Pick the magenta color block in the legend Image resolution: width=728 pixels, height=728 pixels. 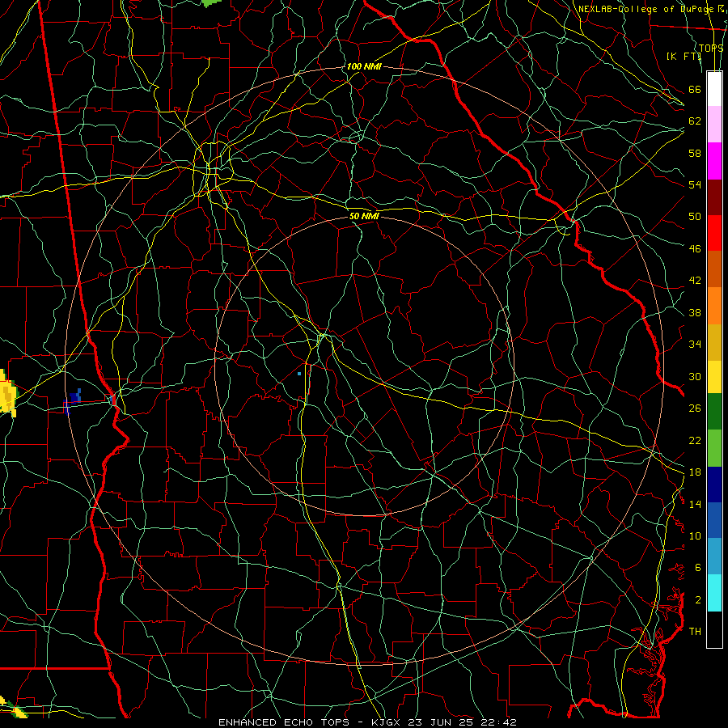pos(714,161)
